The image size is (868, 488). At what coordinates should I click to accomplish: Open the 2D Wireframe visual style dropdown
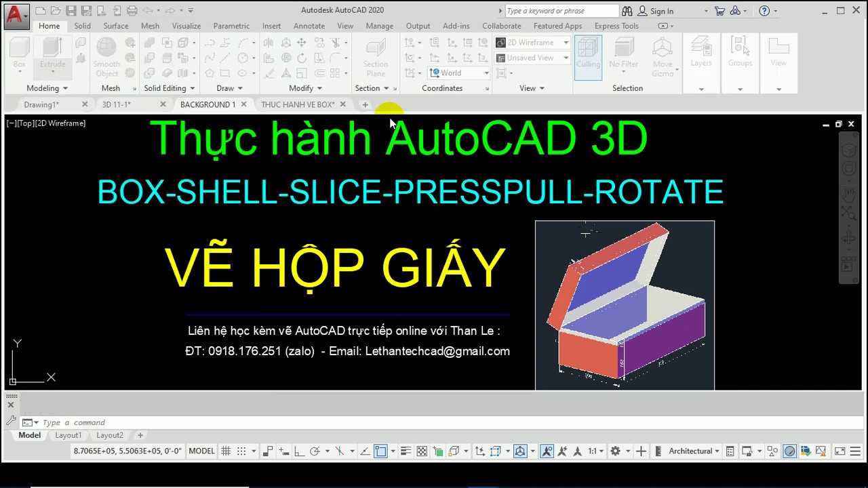coord(532,42)
